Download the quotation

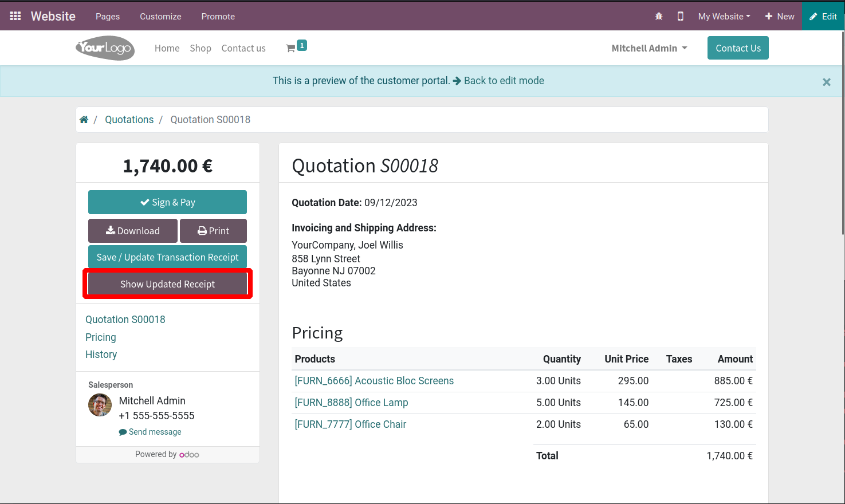[x=133, y=231]
